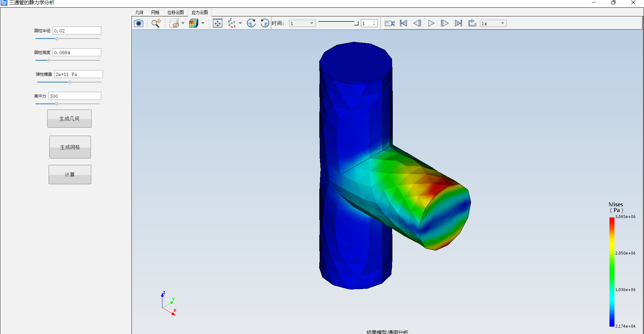Click the zoom magnifier with lightning icon

tap(156, 23)
